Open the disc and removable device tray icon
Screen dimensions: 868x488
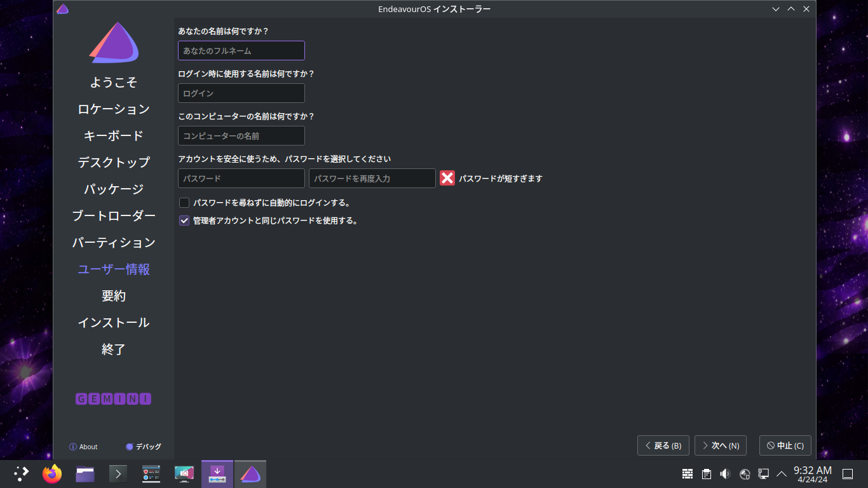tap(745, 473)
